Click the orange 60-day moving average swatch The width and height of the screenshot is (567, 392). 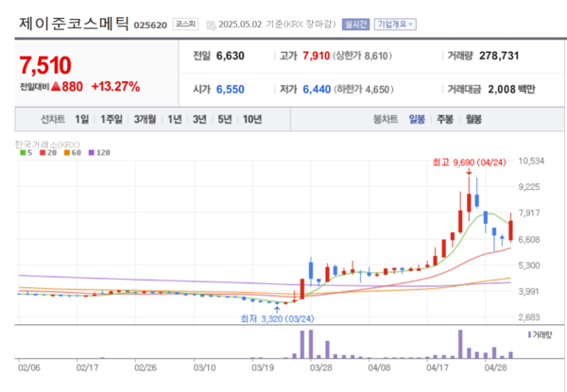67,153
